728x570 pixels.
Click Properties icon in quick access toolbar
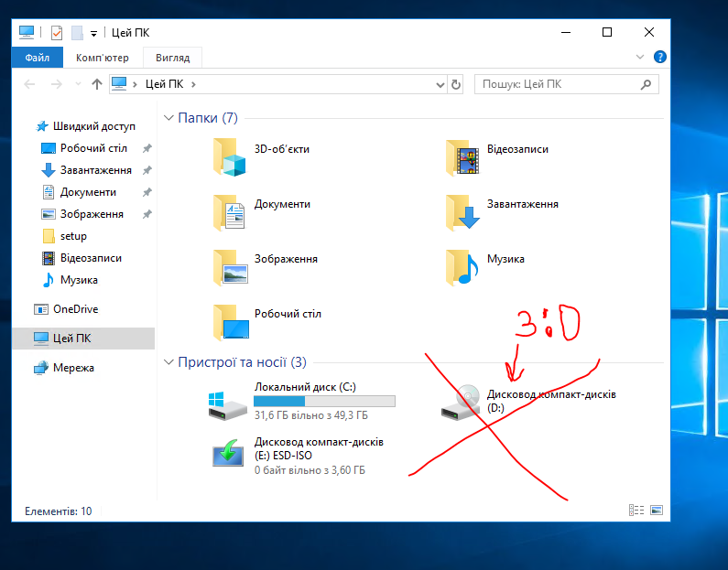click(57, 33)
